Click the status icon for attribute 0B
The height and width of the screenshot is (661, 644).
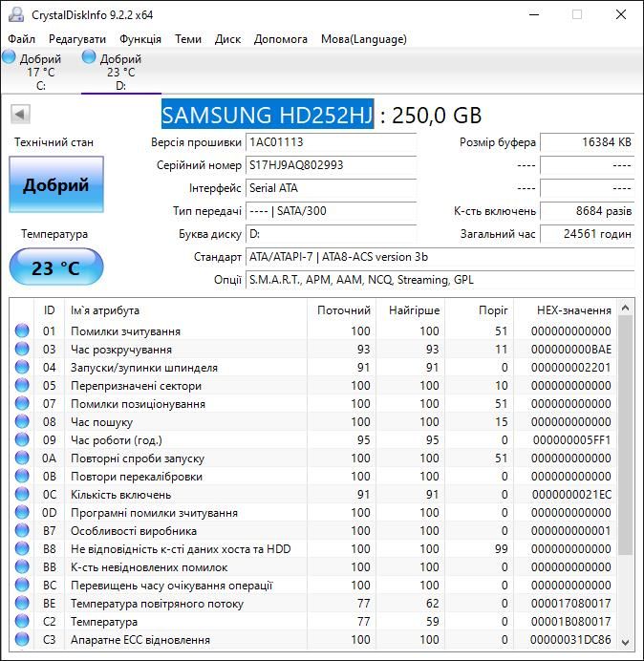point(22,476)
